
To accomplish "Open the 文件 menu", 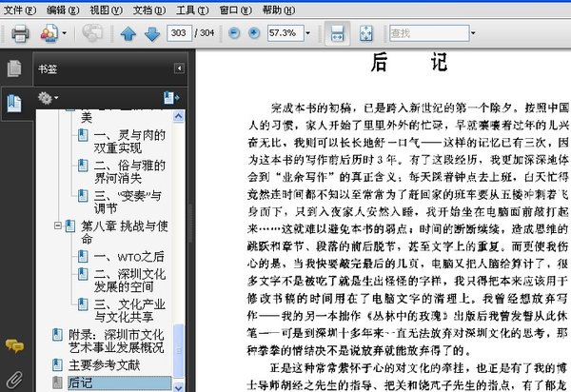I will (x=20, y=10).
